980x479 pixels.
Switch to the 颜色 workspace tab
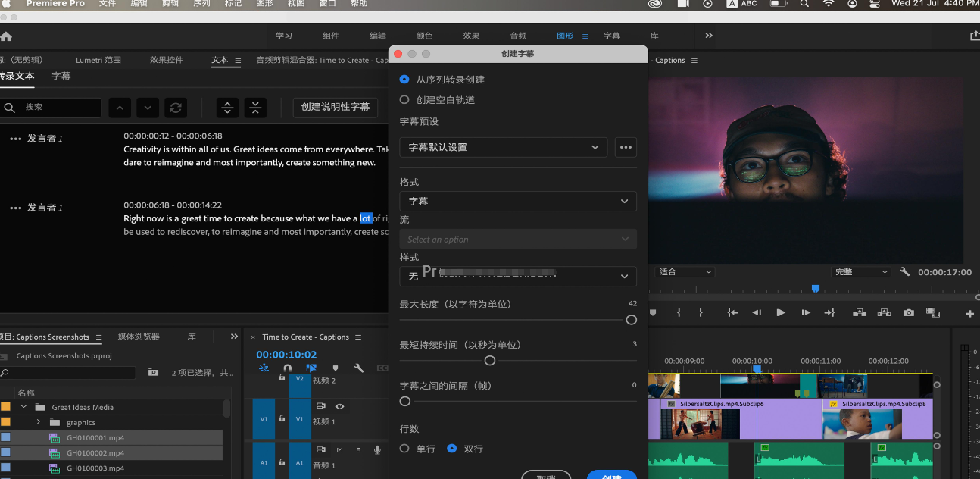tap(424, 36)
